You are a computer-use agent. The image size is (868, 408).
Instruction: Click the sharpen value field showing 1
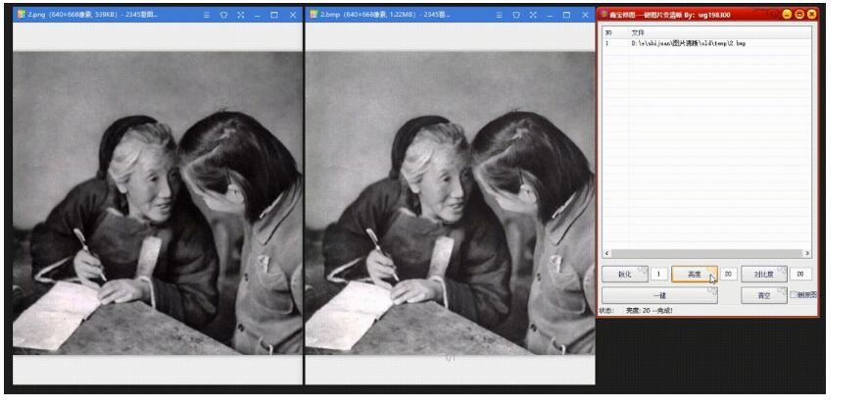coord(659,275)
